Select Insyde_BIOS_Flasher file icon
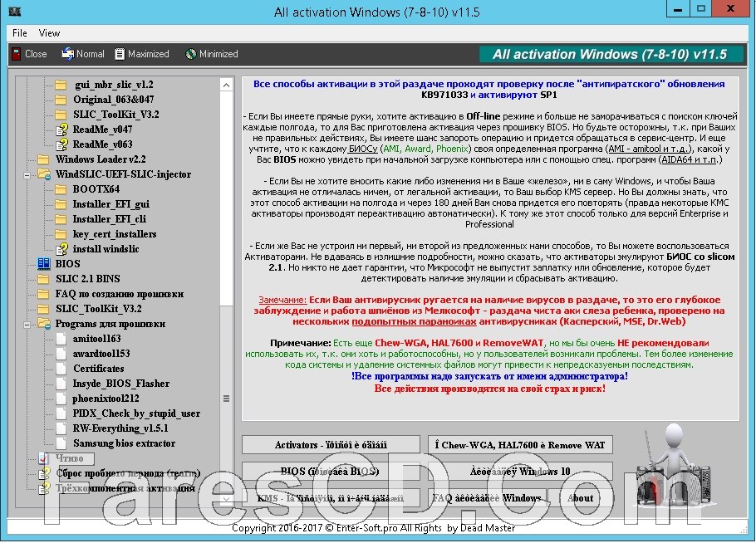Screen dimensions: 756x543 tap(61, 384)
